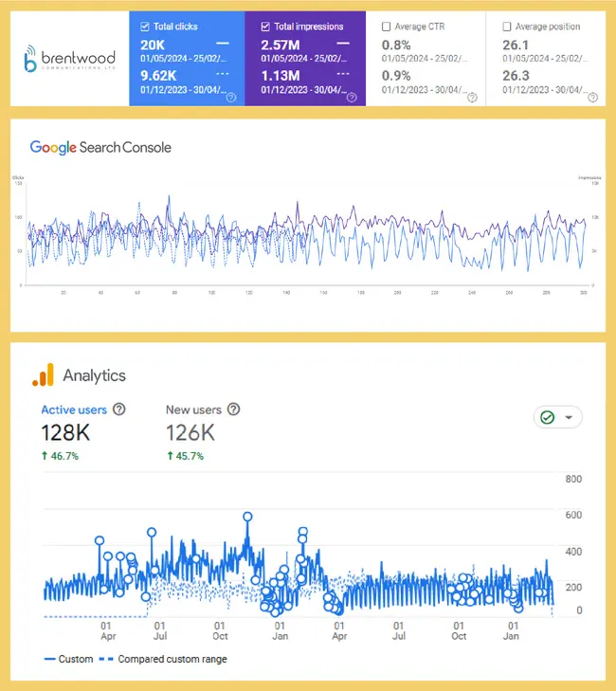This screenshot has width=616, height=691.
Task: Open help icon on Total clicks card
Action: pyautogui.click(x=231, y=98)
